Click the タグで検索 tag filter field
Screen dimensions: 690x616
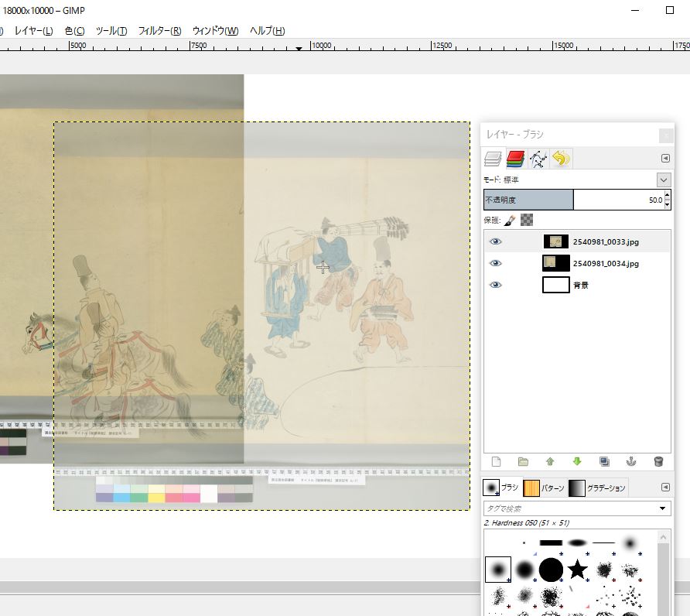tap(570, 508)
